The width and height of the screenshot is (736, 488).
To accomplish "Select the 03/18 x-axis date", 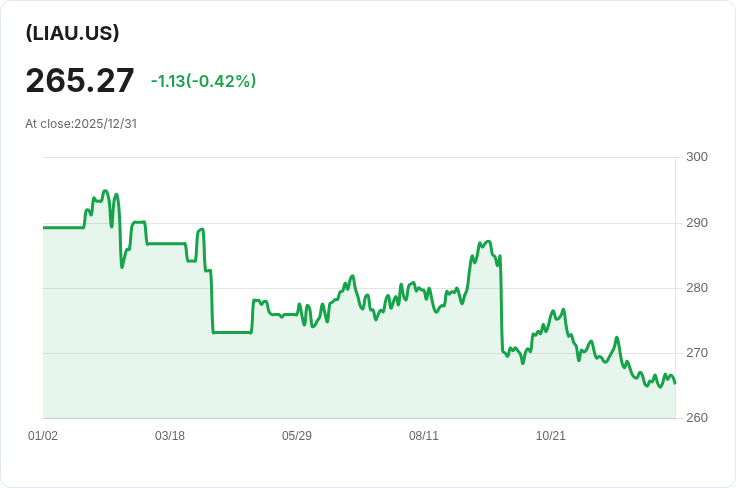I will (x=170, y=436).
